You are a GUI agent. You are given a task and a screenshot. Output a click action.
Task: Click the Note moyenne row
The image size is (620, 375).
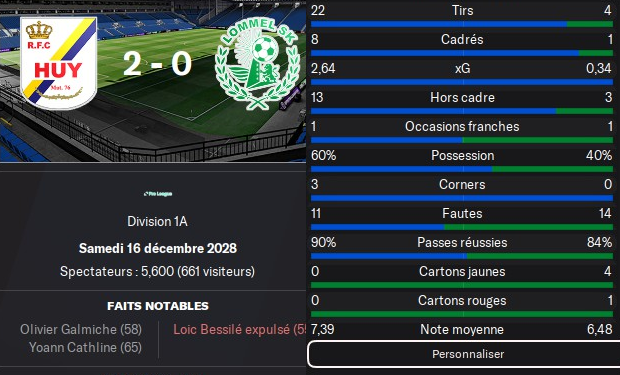click(x=462, y=329)
